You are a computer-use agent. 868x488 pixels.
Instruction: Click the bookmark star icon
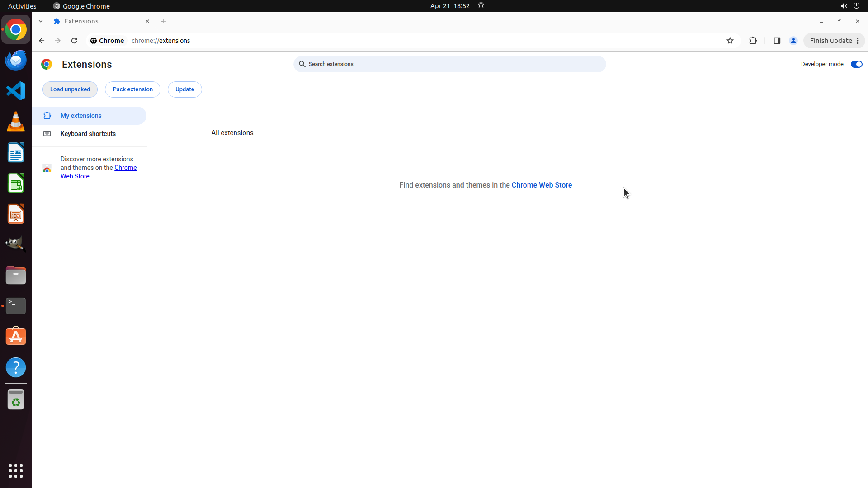pos(730,41)
